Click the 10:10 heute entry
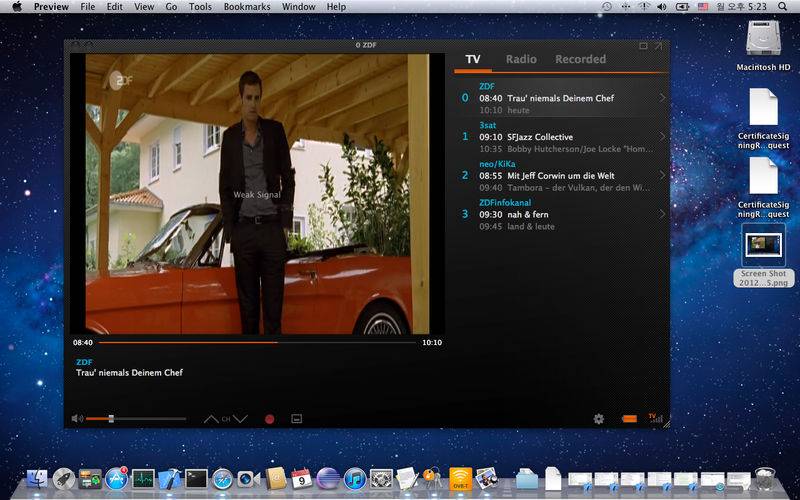The width and height of the screenshot is (800, 500). point(505,110)
